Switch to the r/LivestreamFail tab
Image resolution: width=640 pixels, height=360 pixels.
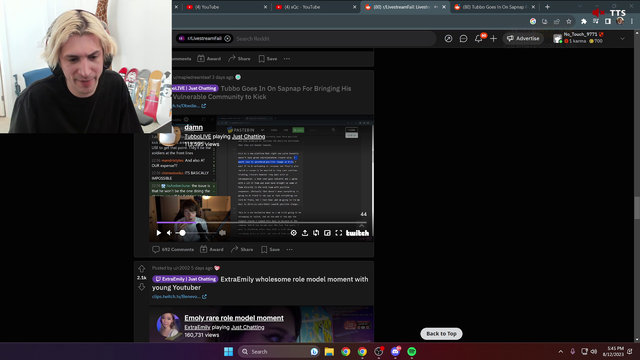click(x=402, y=7)
